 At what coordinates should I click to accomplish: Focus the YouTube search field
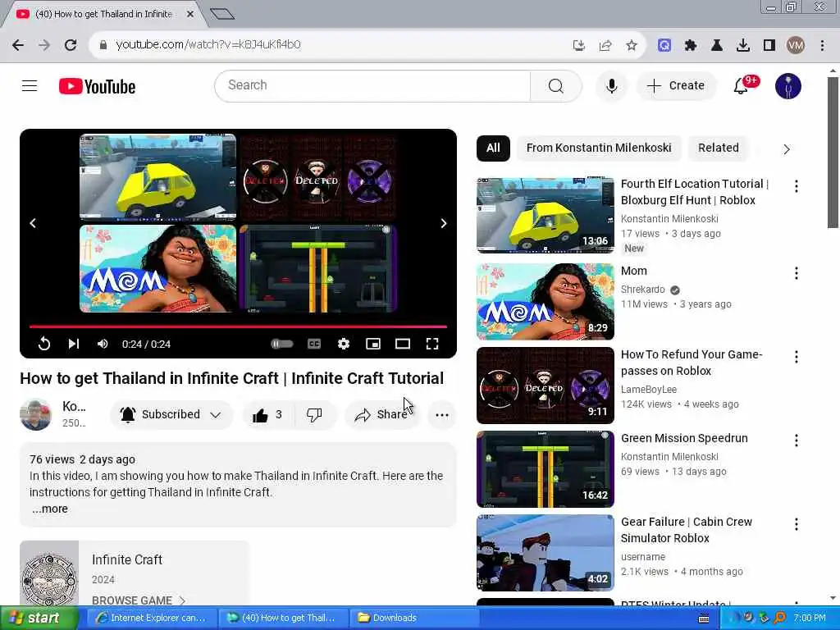click(x=373, y=85)
